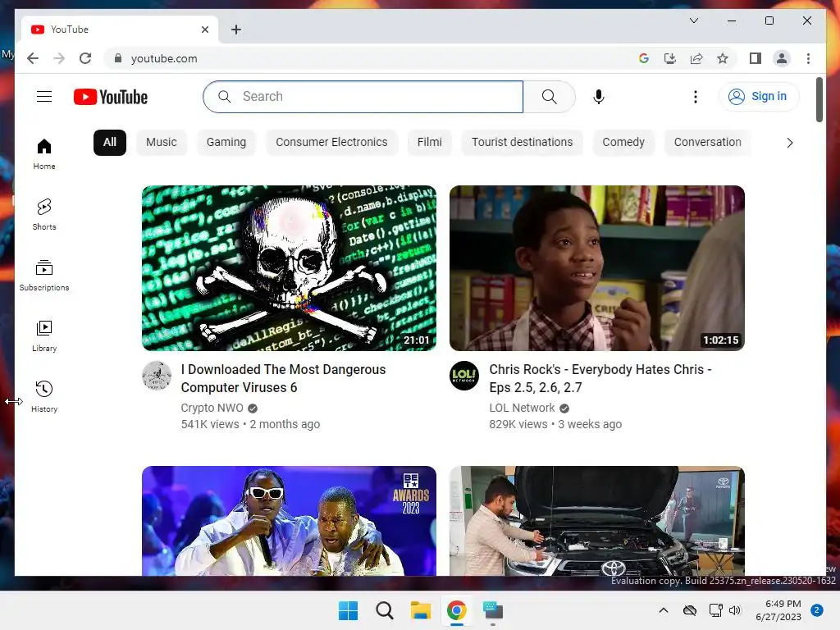Screen dimensions: 840x630
Task: Open Subscriptions in sidebar
Action: pos(44,276)
